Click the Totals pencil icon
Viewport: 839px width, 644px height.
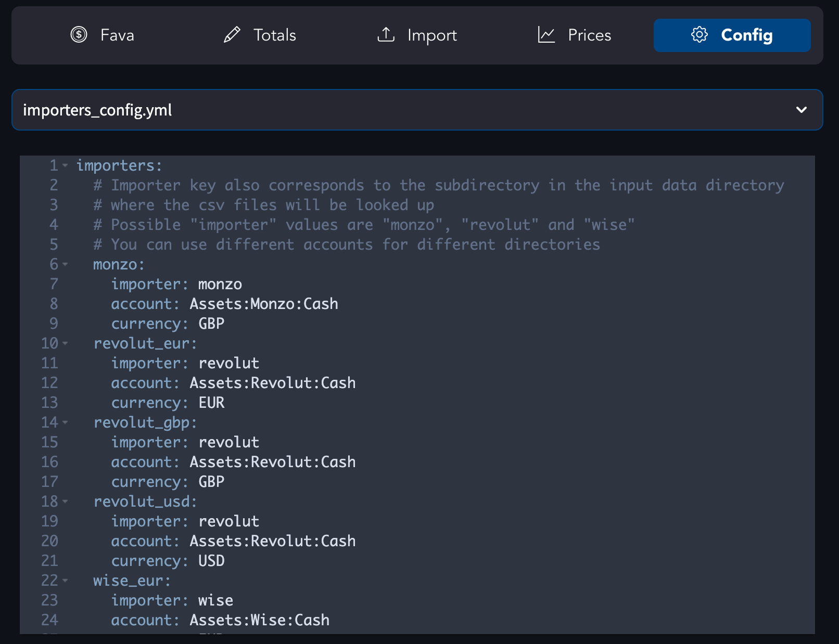point(232,35)
